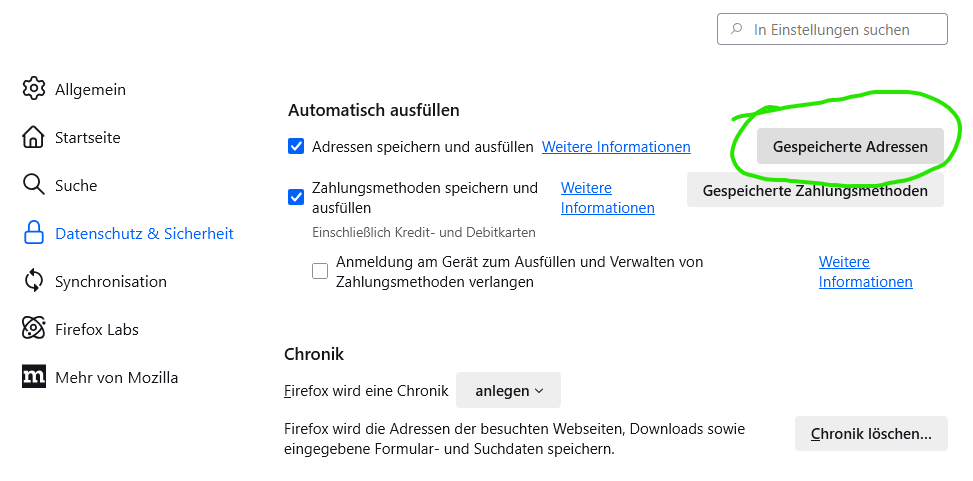Click Gespeicherte Adressen button

coord(850,147)
